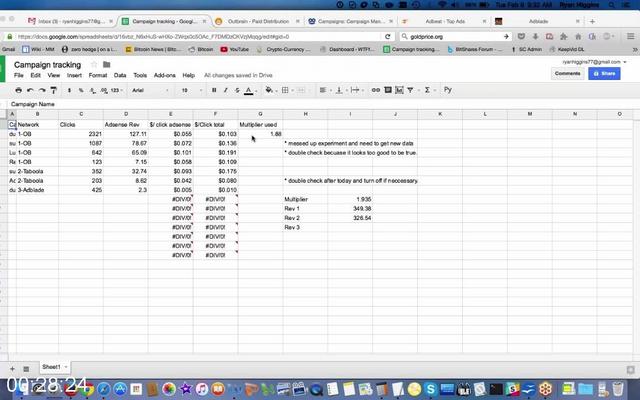Rename the Campaign tracking title
Screen dimensions: 640x400
coord(47,64)
